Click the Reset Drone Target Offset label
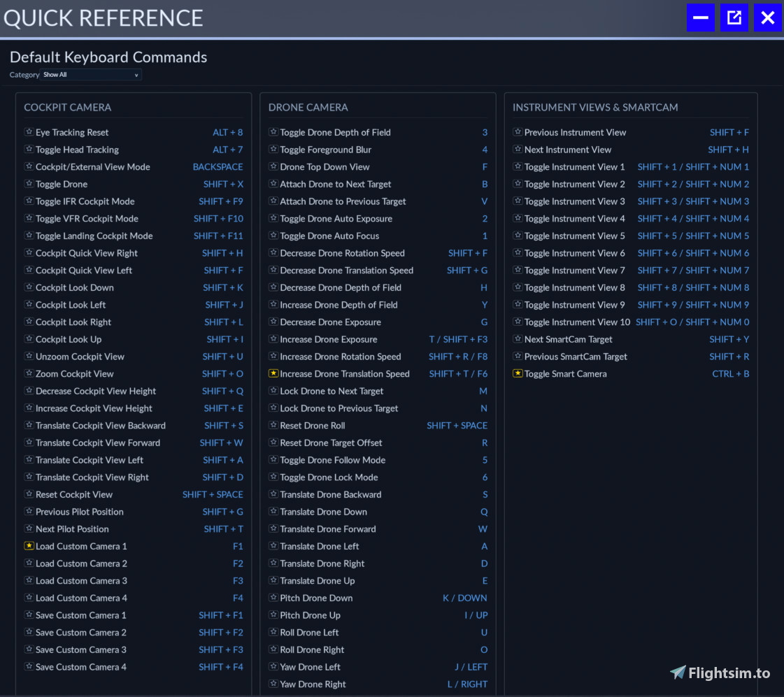Image resolution: width=784 pixels, height=697 pixels. click(331, 443)
